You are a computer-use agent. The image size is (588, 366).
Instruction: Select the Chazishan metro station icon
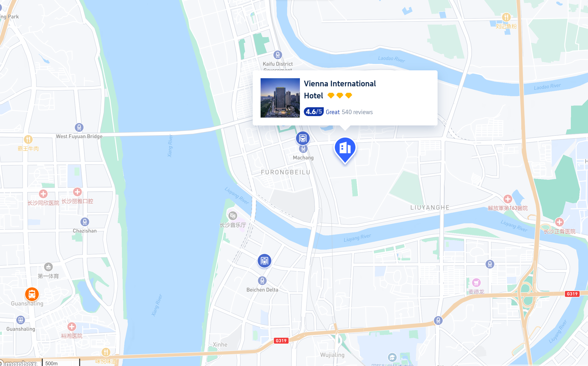click(85, 222)
